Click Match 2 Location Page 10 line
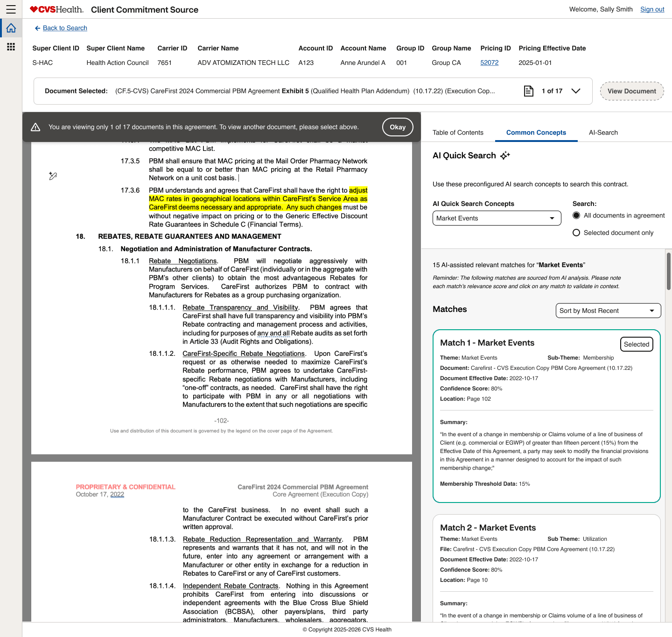This screenshot has height=637, width=672. tap(464, 580)
